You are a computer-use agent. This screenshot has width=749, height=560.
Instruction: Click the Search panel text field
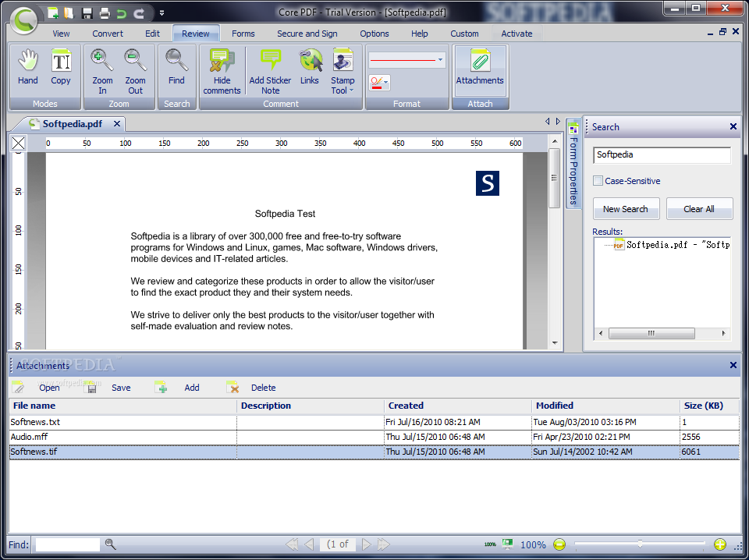[x=662, y=154]
